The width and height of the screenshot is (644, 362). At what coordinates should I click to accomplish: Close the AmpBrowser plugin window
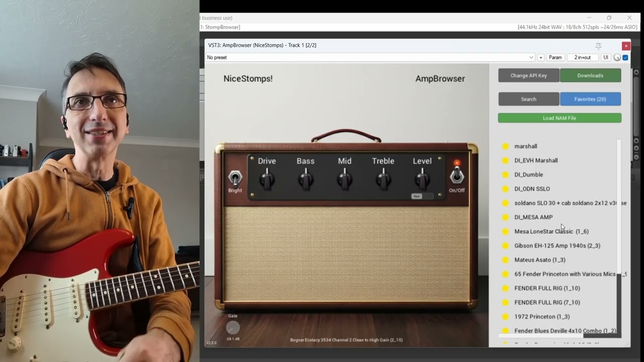coord(626,46)
